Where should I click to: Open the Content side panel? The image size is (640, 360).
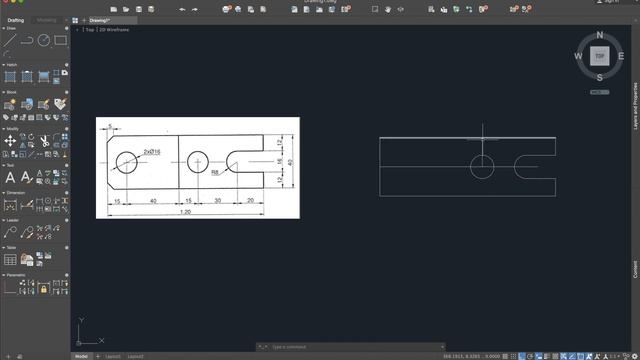pyautogui.click(x=635, y=269)
